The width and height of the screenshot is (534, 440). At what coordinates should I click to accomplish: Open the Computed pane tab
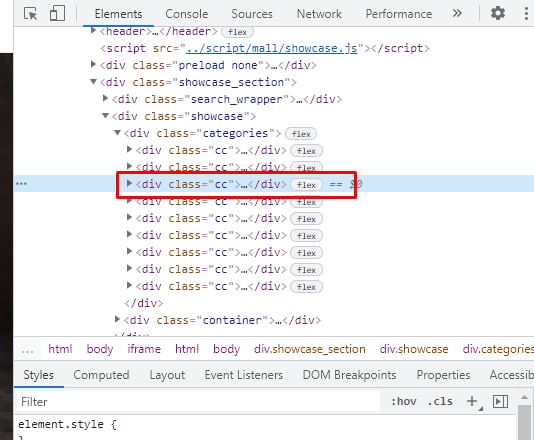(x=101, y=375)
